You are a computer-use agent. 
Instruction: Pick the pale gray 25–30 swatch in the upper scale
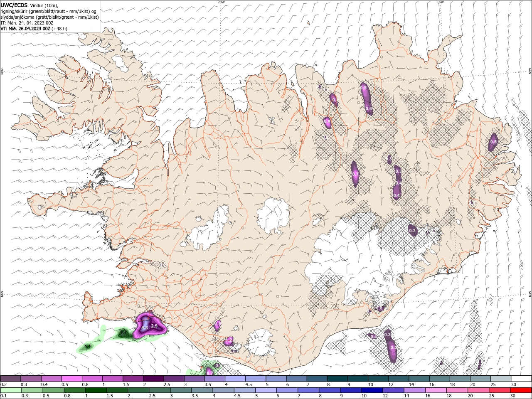pyautogui.click(x=501, y=379)
